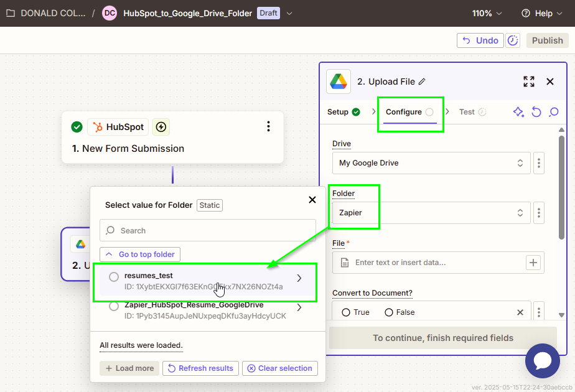The width and height of the screenshot is (575, 392).
Task: Click the panel scrollbar down arrow
Action: pyautogui.click(x=561, y=315)
